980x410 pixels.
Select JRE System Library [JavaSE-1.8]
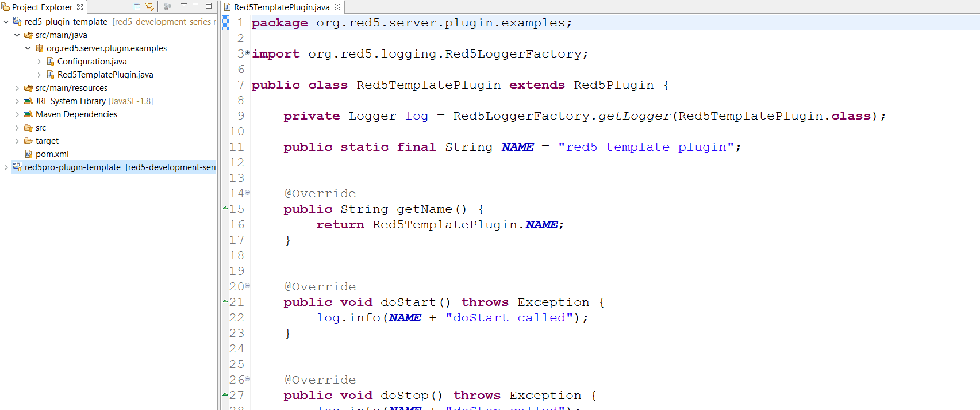[x=94, y=101]
